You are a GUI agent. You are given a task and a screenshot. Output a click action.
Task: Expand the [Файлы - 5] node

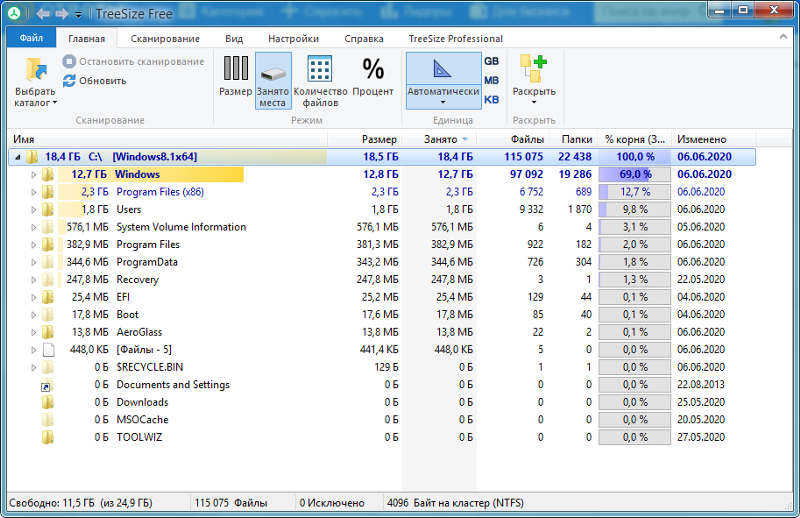pos(33,350)
